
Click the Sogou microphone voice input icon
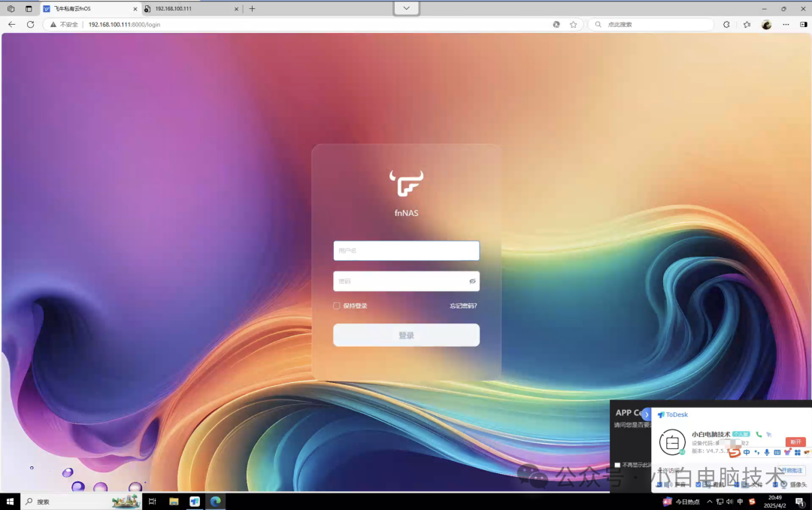[x=767, y=453]
